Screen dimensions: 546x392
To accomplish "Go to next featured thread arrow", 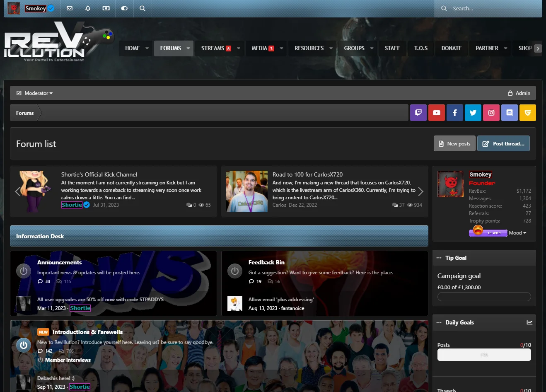I will pyautogui.click(x=421, y=191).
